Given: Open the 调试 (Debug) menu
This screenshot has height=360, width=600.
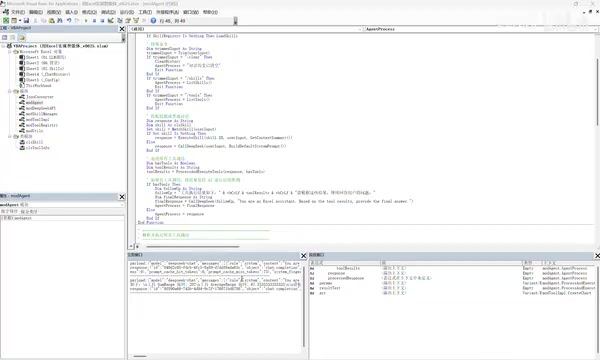Looking at the screenshot, I should click(108, 12).
